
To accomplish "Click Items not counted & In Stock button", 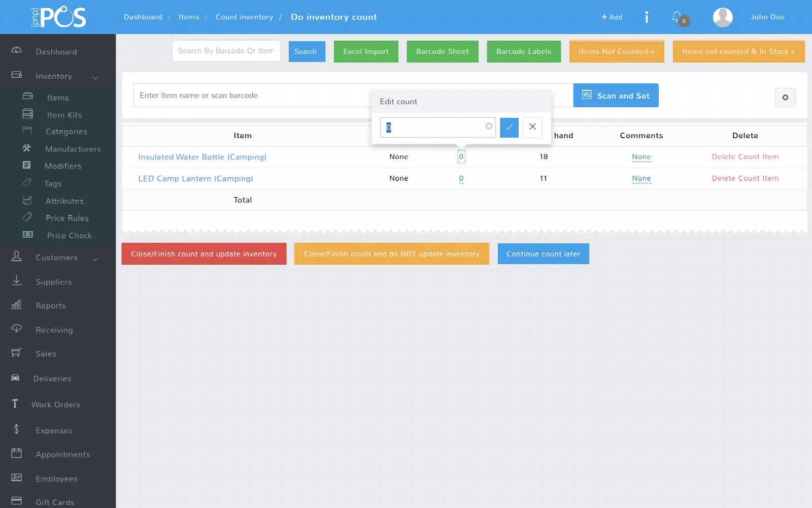I will pyautogui.click(x=738, y=51).
